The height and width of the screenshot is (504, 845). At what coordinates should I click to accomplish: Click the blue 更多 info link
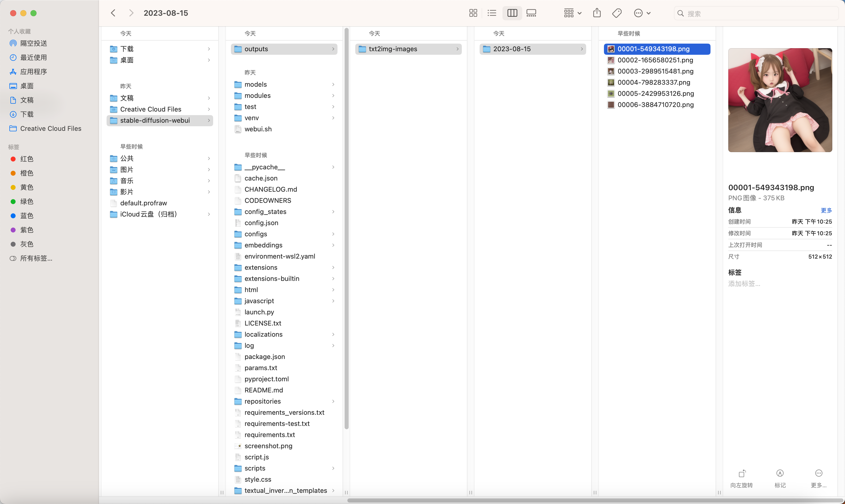point(826,210)
